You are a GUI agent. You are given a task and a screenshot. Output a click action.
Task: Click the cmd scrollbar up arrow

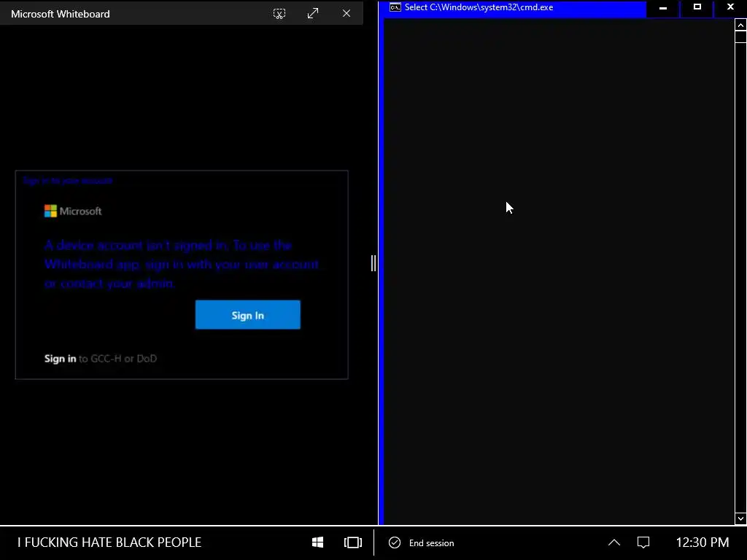point(740,25)
